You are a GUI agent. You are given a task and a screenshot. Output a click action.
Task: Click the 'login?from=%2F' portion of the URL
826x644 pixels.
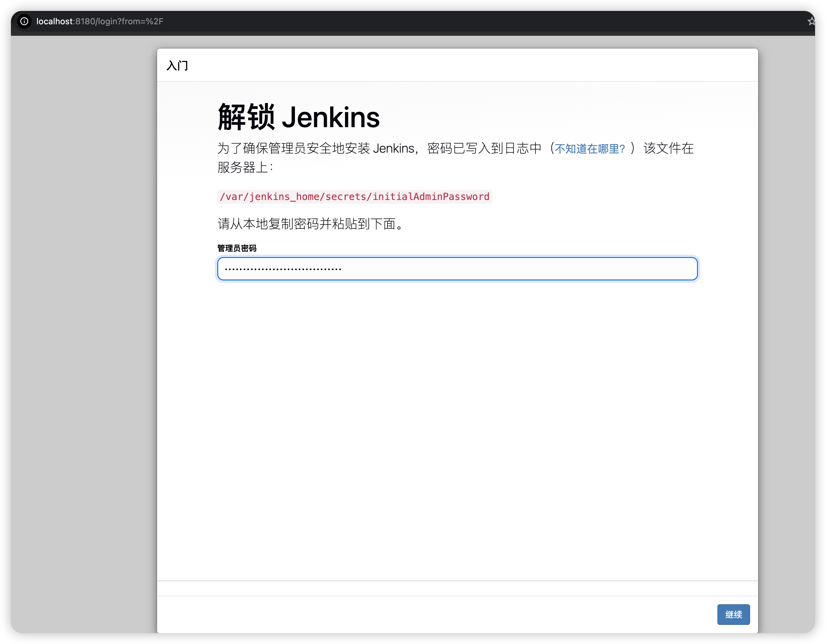point(130,21)
